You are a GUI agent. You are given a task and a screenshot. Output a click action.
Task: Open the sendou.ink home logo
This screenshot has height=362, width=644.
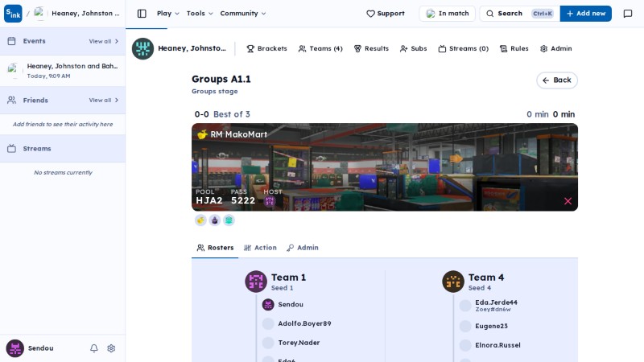click(x=13, y=14)
